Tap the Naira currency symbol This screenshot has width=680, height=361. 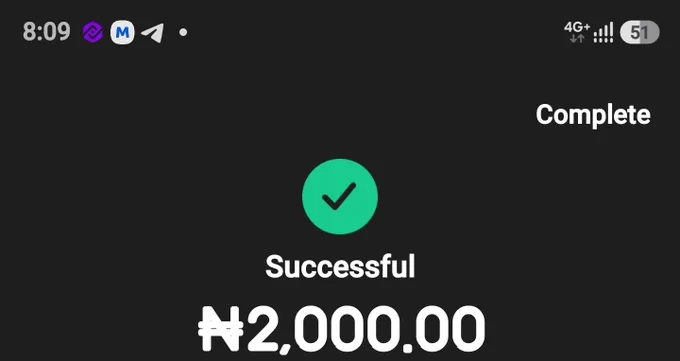pyautogui.click(x=221, y=328)
